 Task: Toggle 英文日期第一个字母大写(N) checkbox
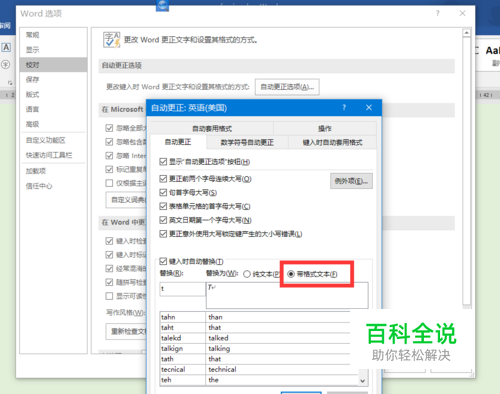coord(163,220)
